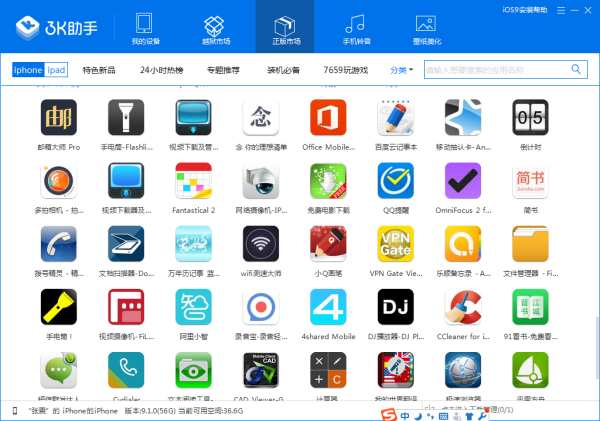
Task: Click the 3K助手 logo
Action: point(57,27)
